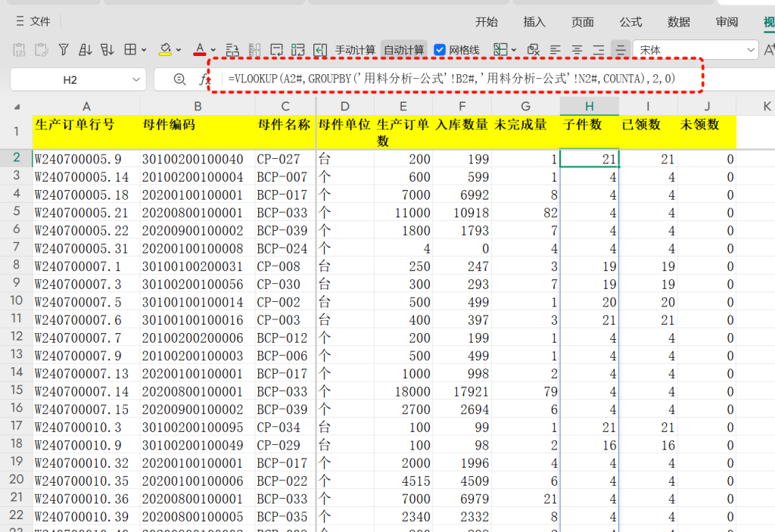The image size is (775, 532).
Task: Increase font size with the A+ icon
Action: (x=769, y=49)
